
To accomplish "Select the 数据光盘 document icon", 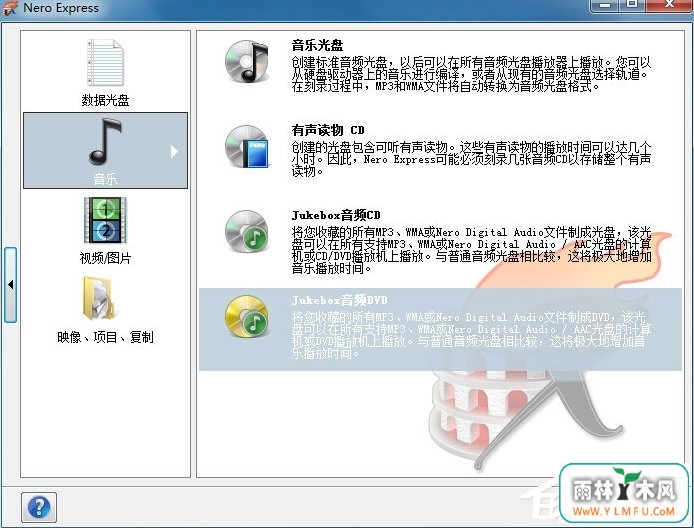I will [105, 62].
